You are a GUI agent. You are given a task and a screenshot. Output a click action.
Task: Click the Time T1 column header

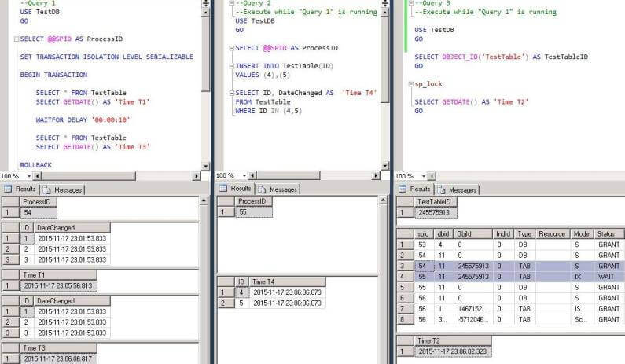58,275
